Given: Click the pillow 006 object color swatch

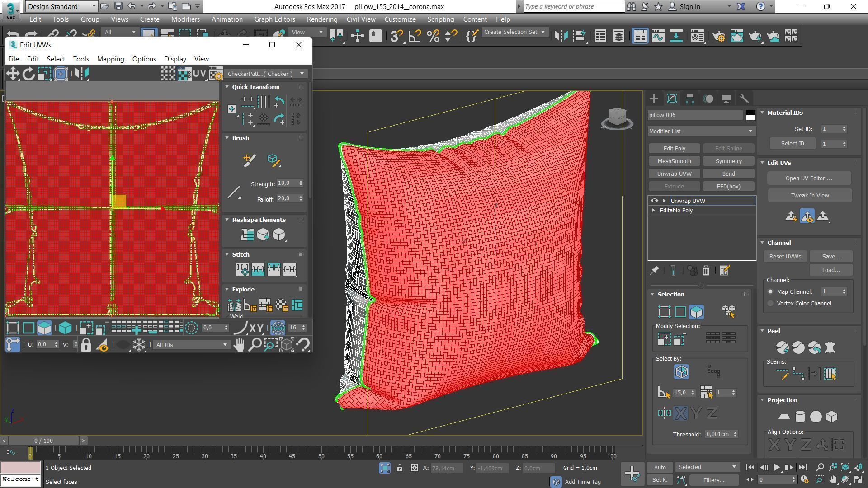Looking at the screenshot, I should (750, 115).
